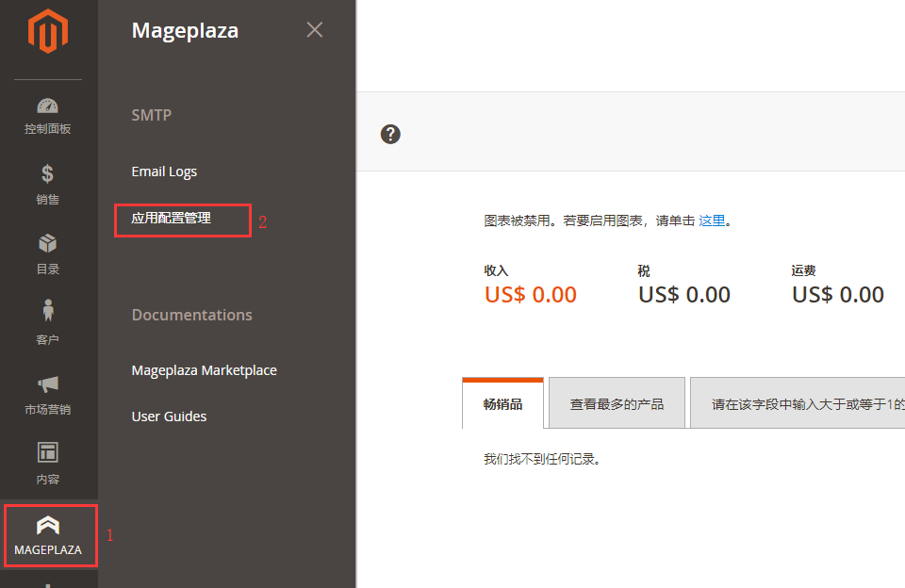
Task: Open Email Logs under SMTP
Action: pyautogui.click(x=164, y=171)
